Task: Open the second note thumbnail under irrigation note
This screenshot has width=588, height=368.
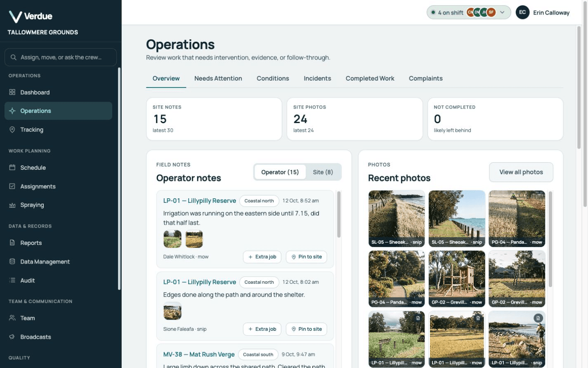Action: click(x=194, y=239)
